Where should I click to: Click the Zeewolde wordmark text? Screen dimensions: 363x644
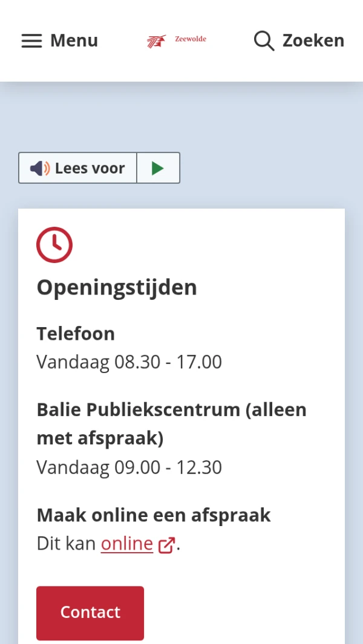point(190,39)
